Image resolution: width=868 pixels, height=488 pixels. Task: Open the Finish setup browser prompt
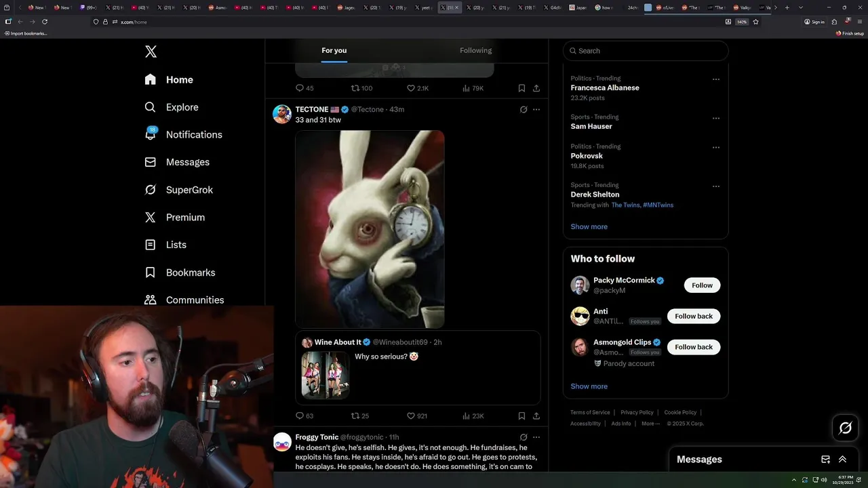pos(850,33)
